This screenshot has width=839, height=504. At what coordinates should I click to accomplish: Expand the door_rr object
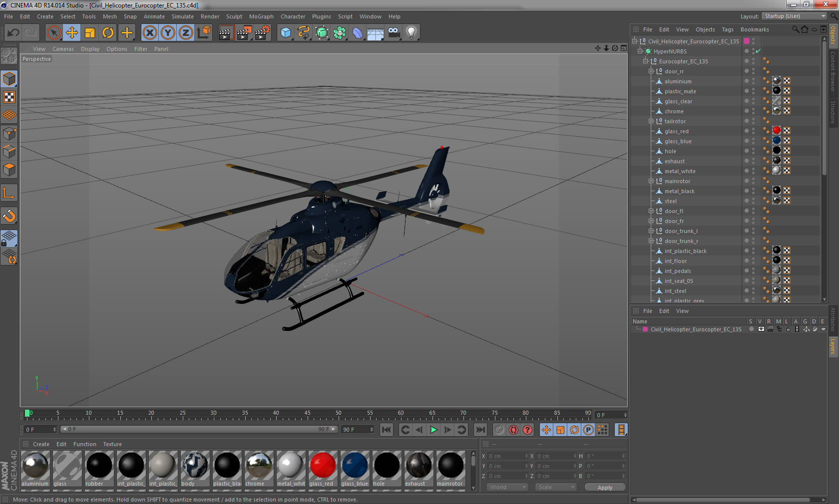(x=651, y=71)
